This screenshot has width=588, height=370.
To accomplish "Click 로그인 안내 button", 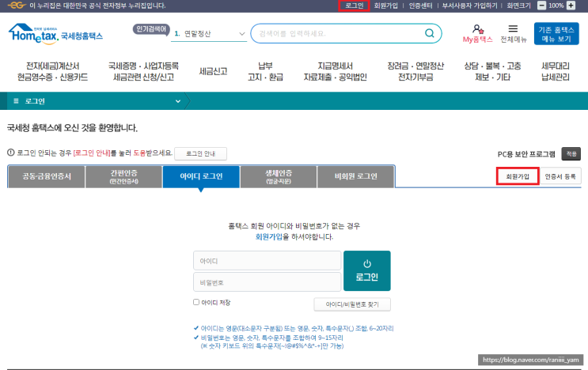I will click(x=201, y=153).
